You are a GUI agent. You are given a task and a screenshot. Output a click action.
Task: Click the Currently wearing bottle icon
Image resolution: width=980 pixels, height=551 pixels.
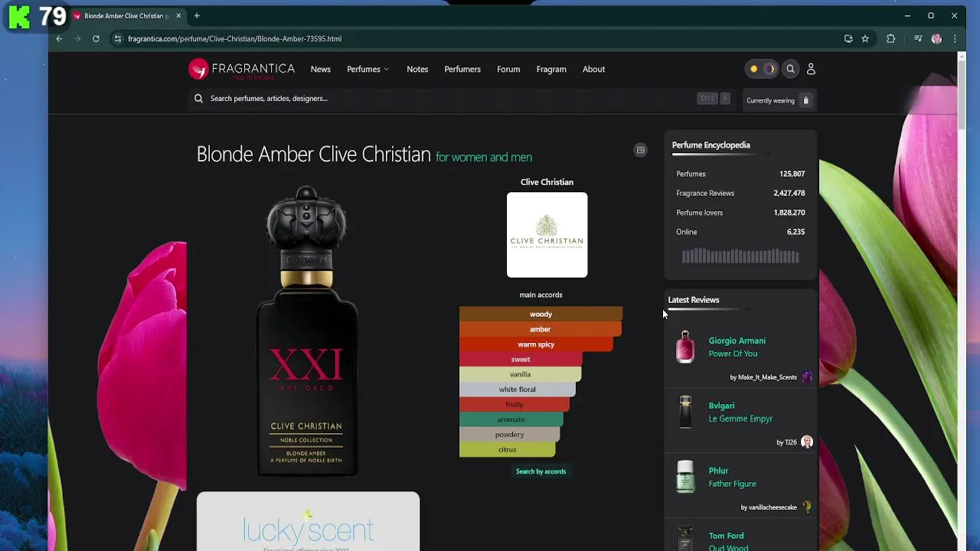coord(805,100)
